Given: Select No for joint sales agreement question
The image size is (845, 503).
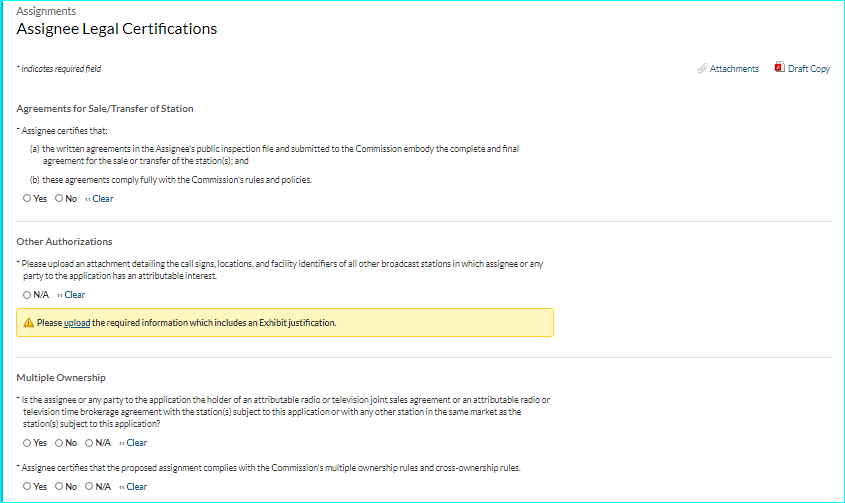Looking at the screenshot, I should (x=59, y=443).
